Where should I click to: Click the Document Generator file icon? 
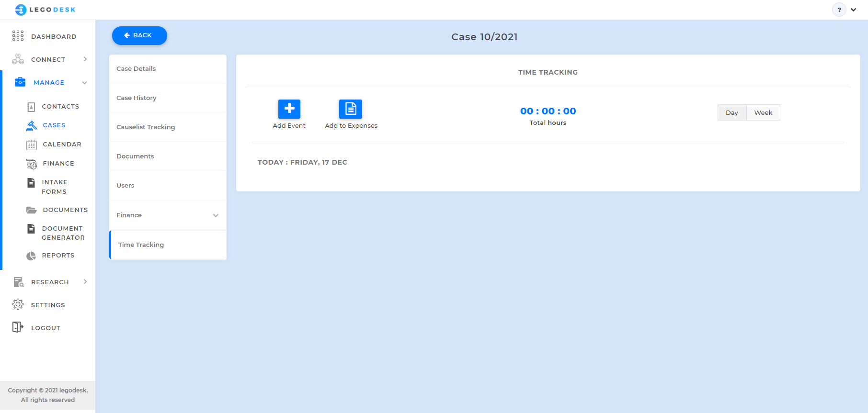(x=31, y=228)
